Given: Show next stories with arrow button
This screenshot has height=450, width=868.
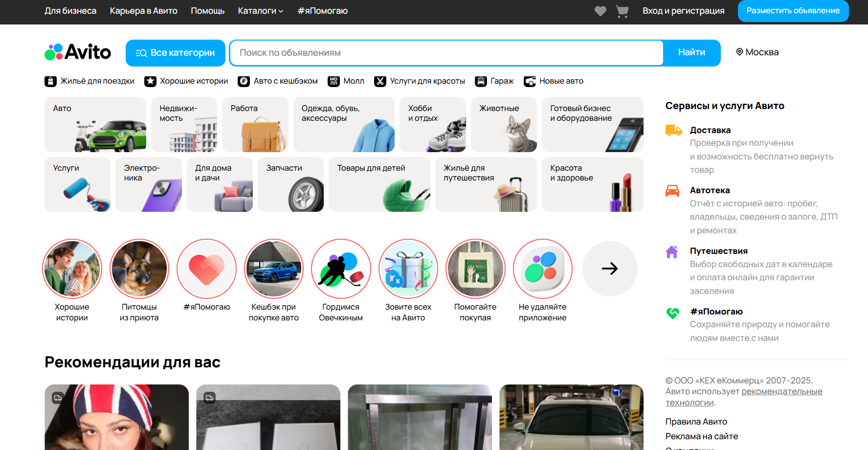Looking at the screenshot, I should pos(610,269).
